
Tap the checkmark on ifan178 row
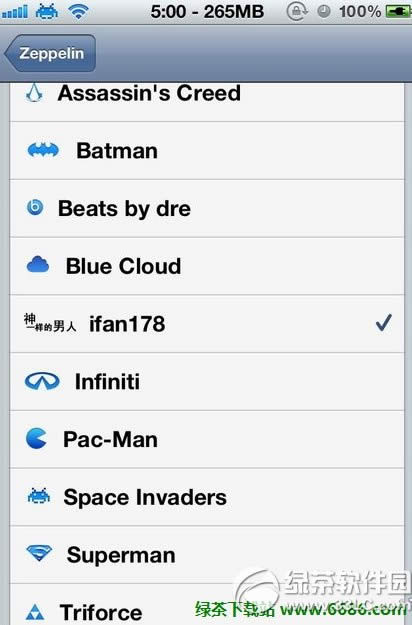click(x=384, y=323)
